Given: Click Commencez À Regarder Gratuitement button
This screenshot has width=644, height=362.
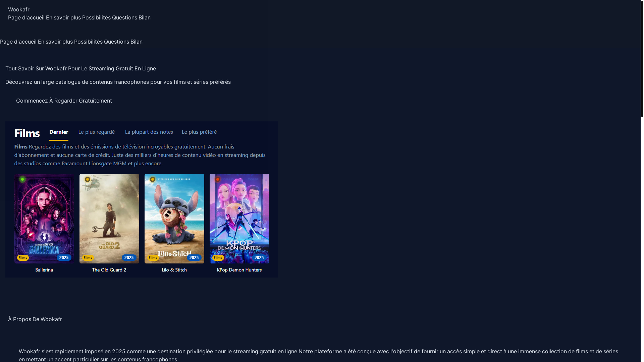Looking at the screenshot, I should pos(64,101).
